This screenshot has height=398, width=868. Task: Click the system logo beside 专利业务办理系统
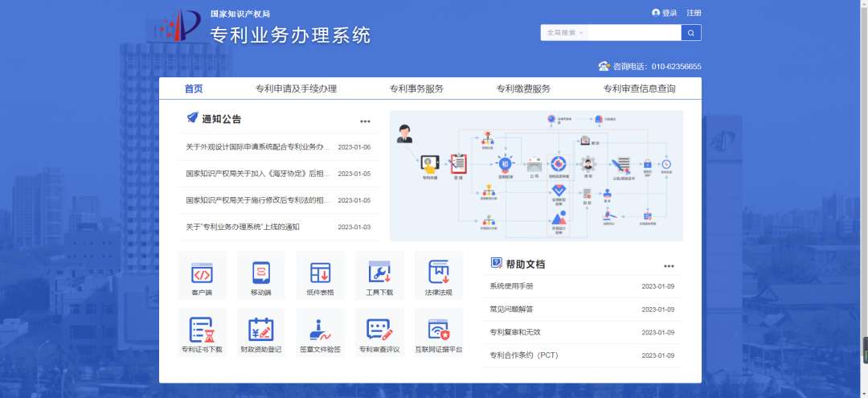pos(180,26)
